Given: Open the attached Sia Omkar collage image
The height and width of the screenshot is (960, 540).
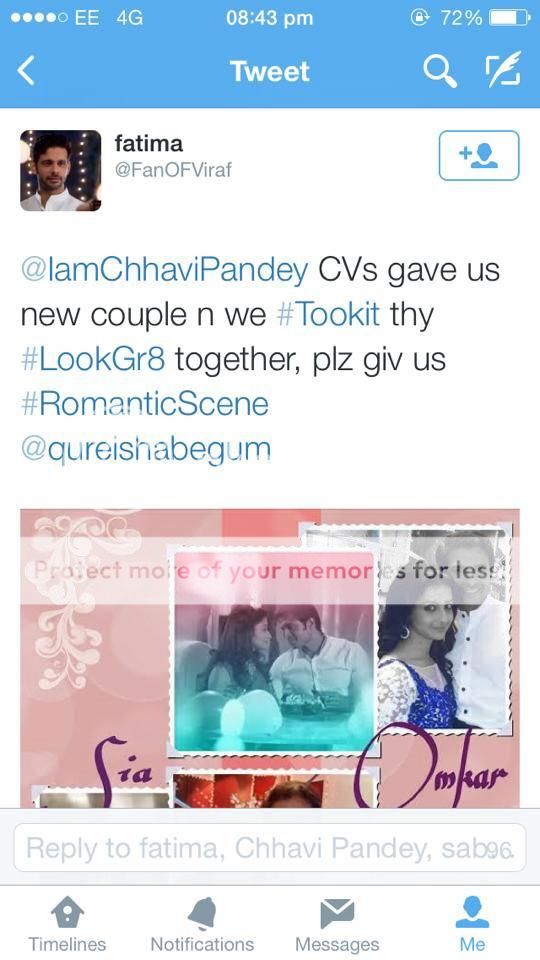Looking at the screenshot, I should (x=270, y=658).
